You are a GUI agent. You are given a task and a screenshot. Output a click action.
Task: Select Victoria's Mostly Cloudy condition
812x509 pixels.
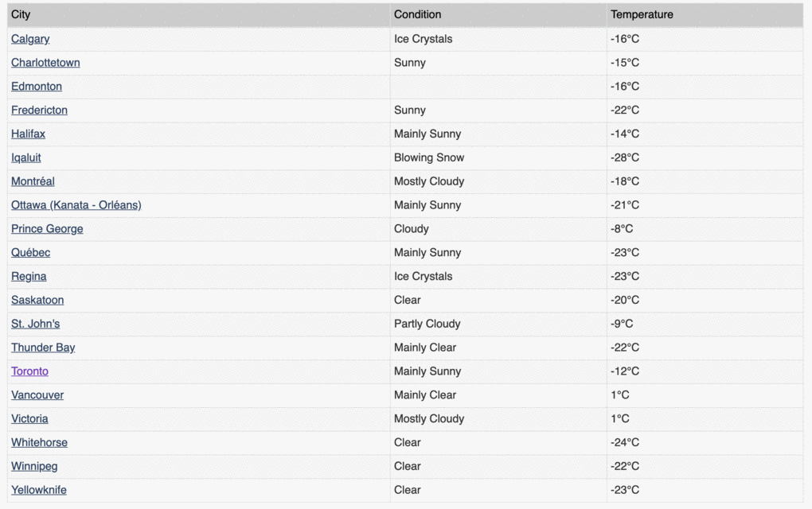coord(429,419)
